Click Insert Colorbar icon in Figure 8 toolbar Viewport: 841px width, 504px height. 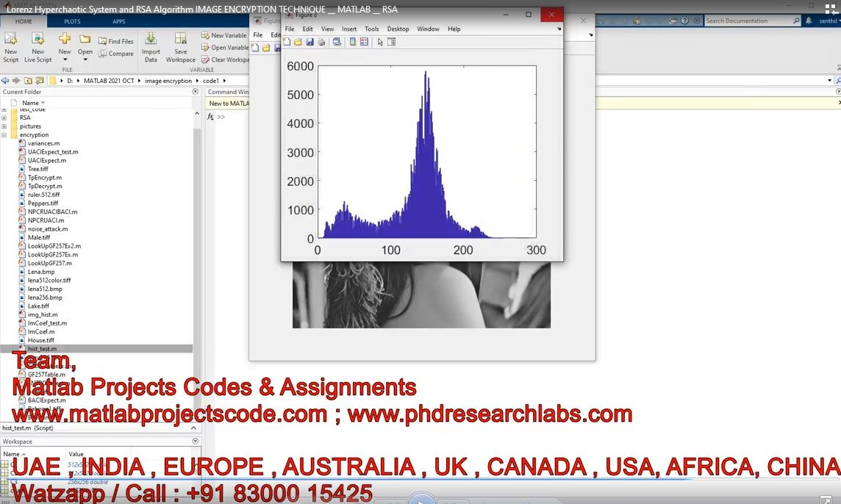(352, 42)
